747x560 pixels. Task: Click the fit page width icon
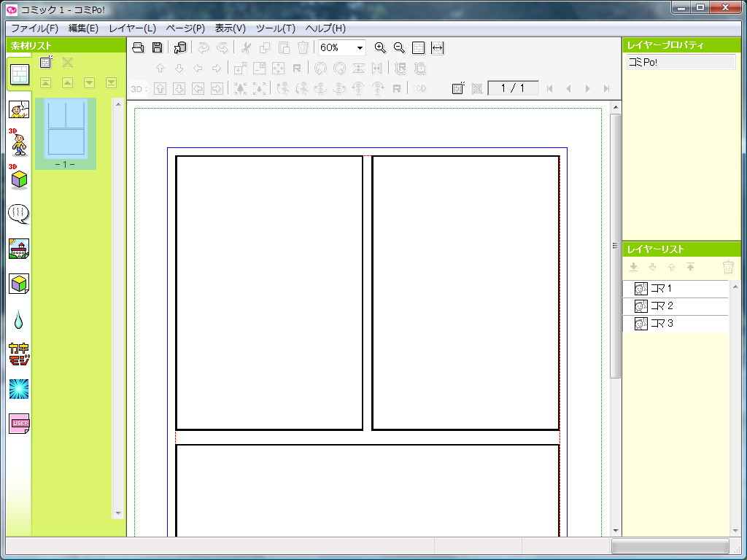click(x=438, y=47)
